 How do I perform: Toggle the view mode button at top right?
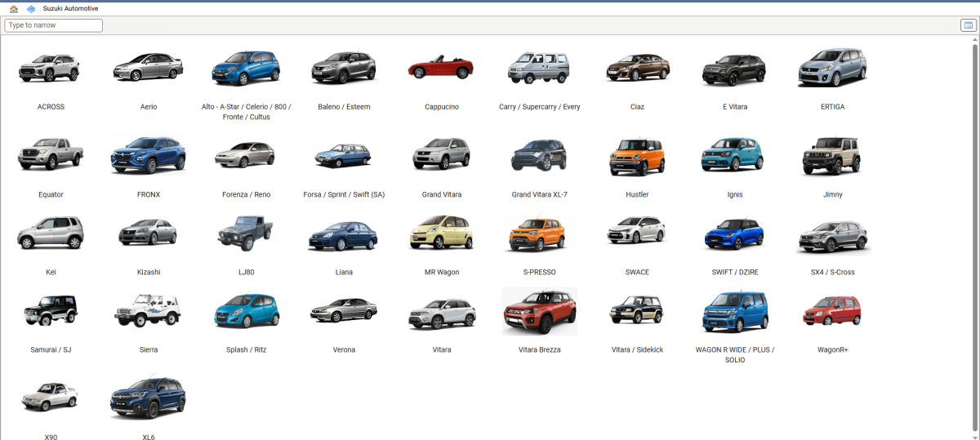(x=967, y=25)
